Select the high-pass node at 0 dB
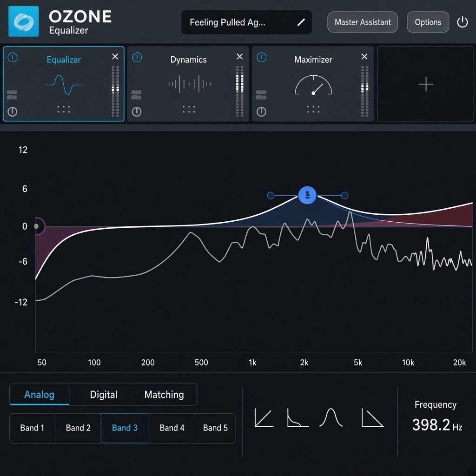 click(x=37, y=226)
